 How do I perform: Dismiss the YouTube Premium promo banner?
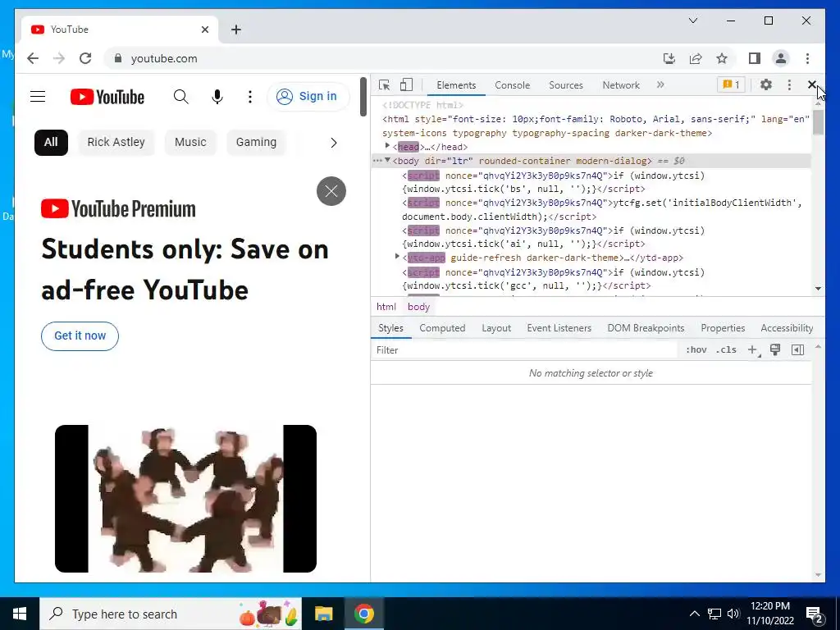tap(331, 190)
